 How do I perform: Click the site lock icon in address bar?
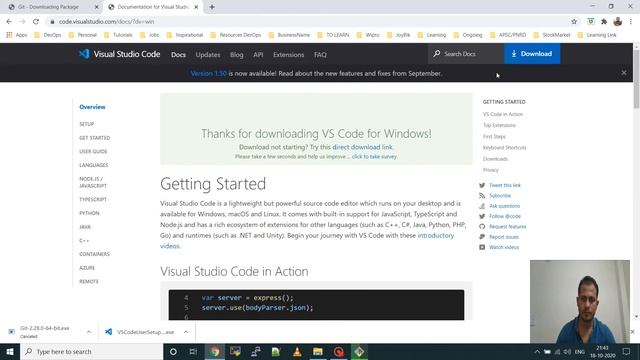pos(52,22)
